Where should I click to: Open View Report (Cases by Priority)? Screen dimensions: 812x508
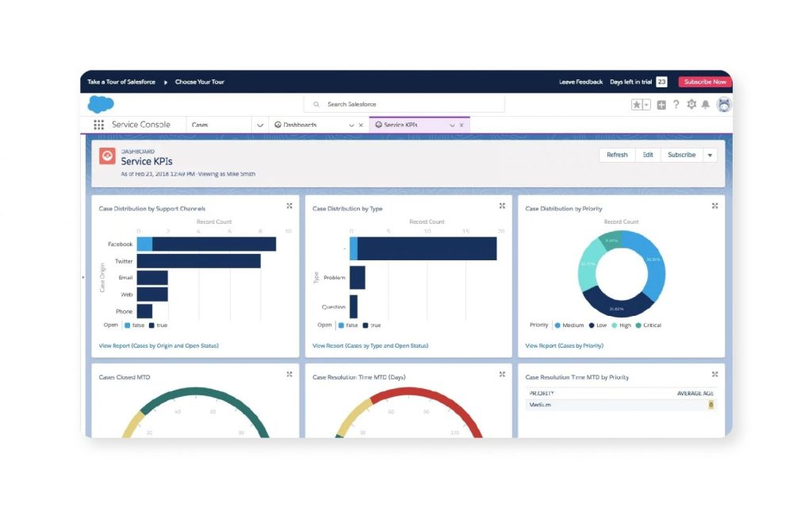[x=564, y=346]
